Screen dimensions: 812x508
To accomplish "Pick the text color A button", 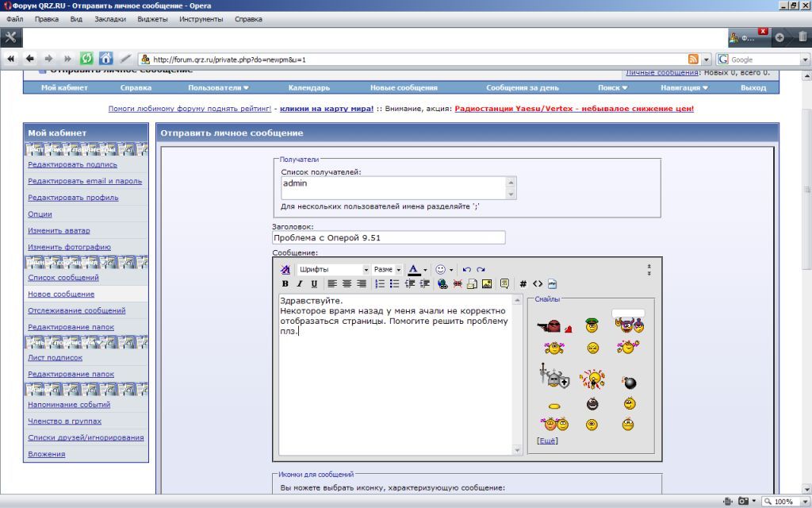I will (x=413, y=270).
